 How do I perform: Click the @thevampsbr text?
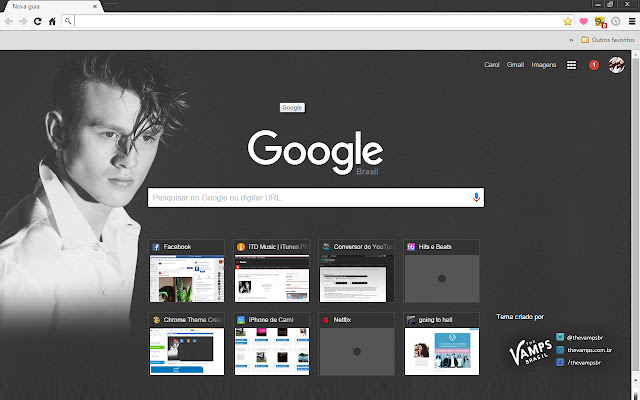[584, 338]
